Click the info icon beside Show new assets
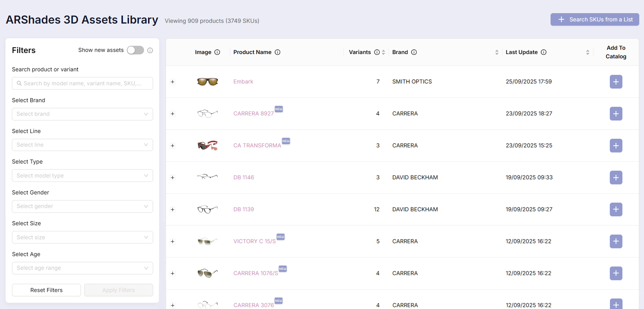Screen dimensions: 644x309 click(150, 50)
